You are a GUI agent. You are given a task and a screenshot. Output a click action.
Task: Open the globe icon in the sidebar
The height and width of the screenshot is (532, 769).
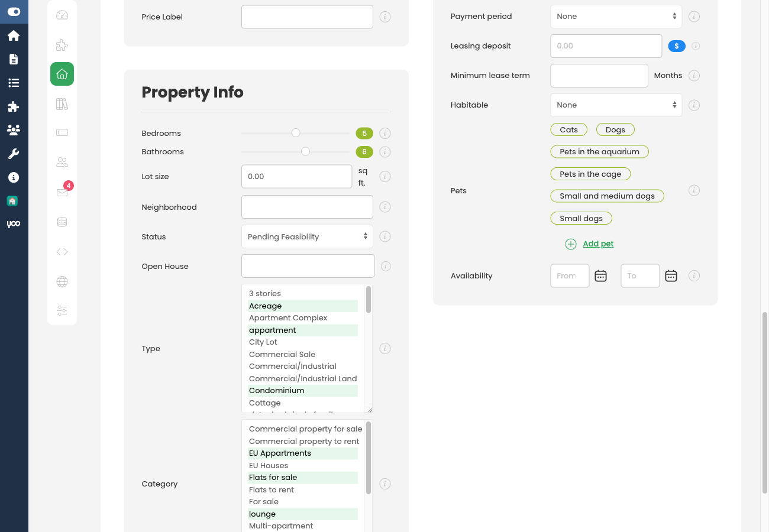62,282
